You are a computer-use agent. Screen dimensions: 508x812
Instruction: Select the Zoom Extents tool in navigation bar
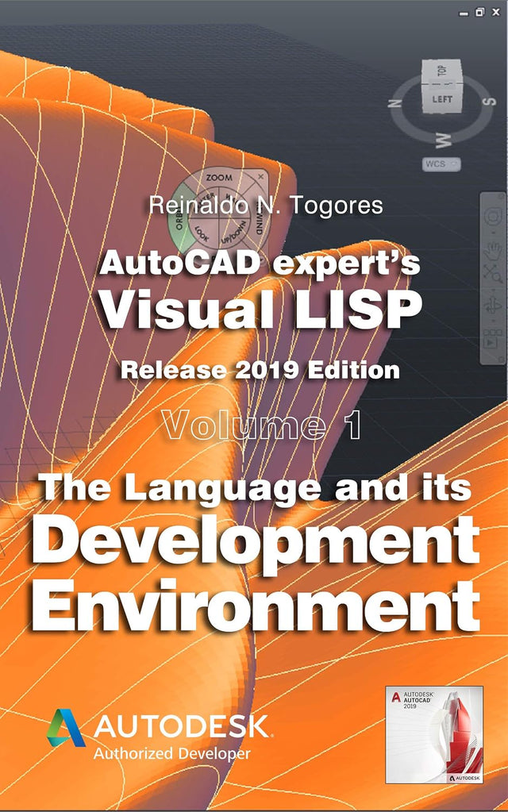tap(494, 275)
